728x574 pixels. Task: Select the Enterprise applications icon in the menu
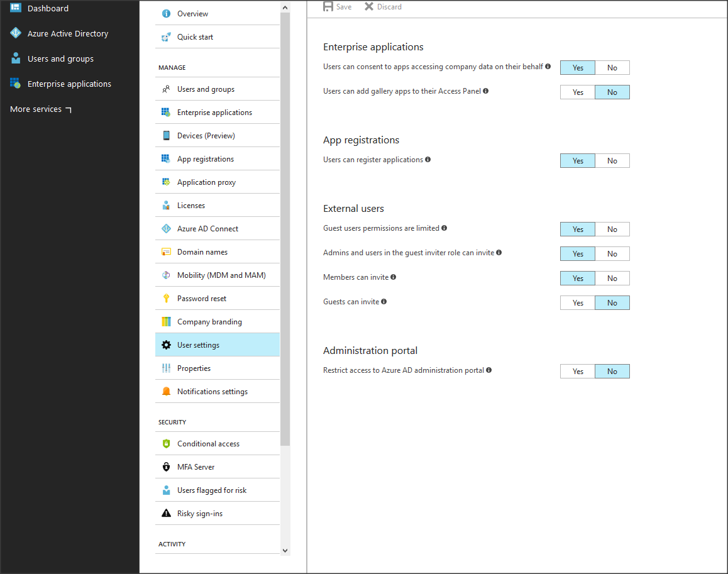click(x=166, y=112)
